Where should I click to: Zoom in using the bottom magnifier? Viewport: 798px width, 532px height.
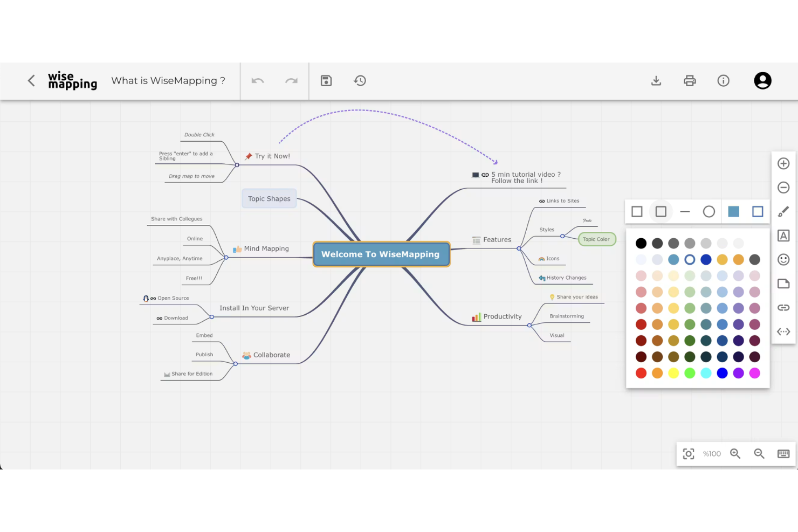tap(735, 454)
